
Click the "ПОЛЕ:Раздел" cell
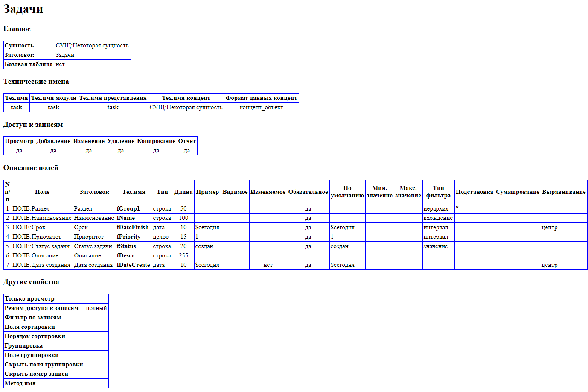click(x=42, y=208)
